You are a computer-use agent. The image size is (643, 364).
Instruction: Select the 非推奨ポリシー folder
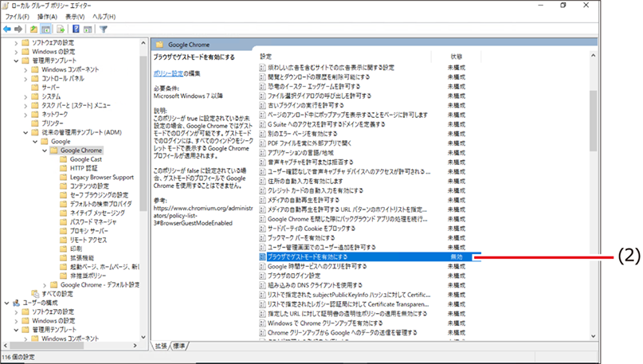click(88, 276)
